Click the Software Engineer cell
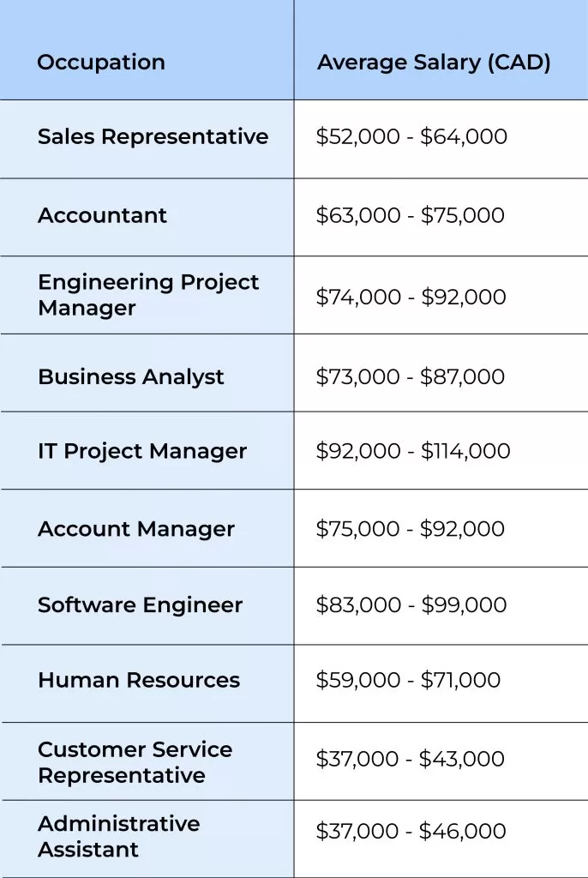The width and height of the screenshot is (588, 878). point(140,605)
